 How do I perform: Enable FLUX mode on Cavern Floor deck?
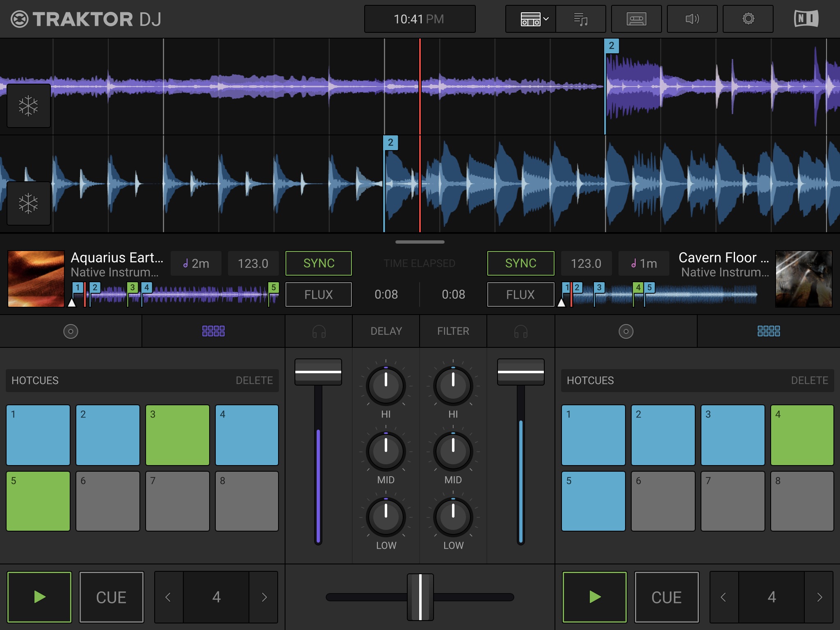click(520, 294)
